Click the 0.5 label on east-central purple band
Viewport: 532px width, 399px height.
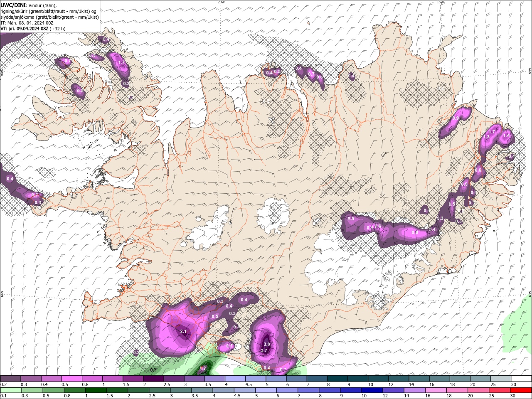click(x=351, y=219)
